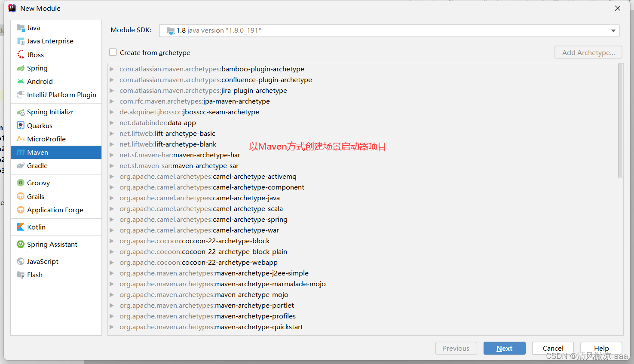Click the Help button

pyautogui.click(x=601, y=348)
